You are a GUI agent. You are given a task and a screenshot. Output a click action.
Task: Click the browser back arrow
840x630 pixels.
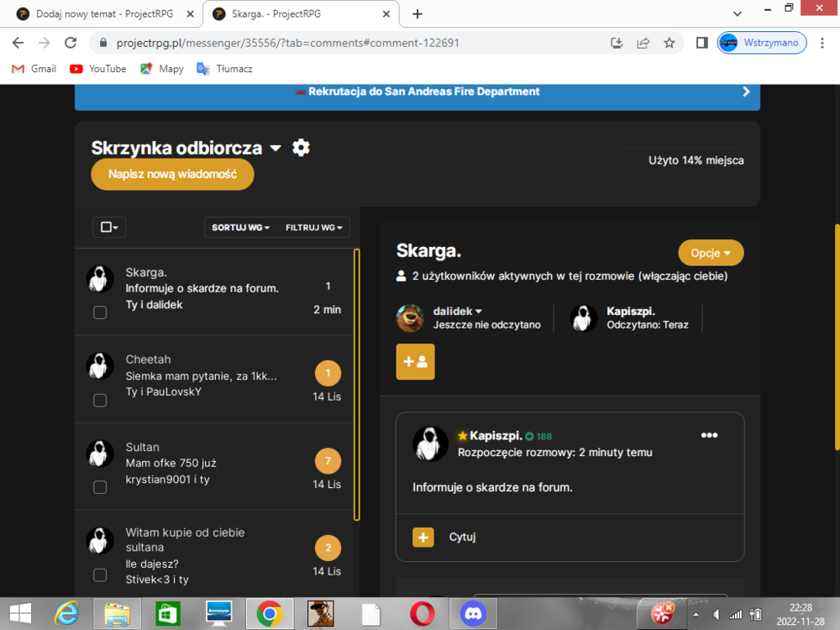[18, 43]
